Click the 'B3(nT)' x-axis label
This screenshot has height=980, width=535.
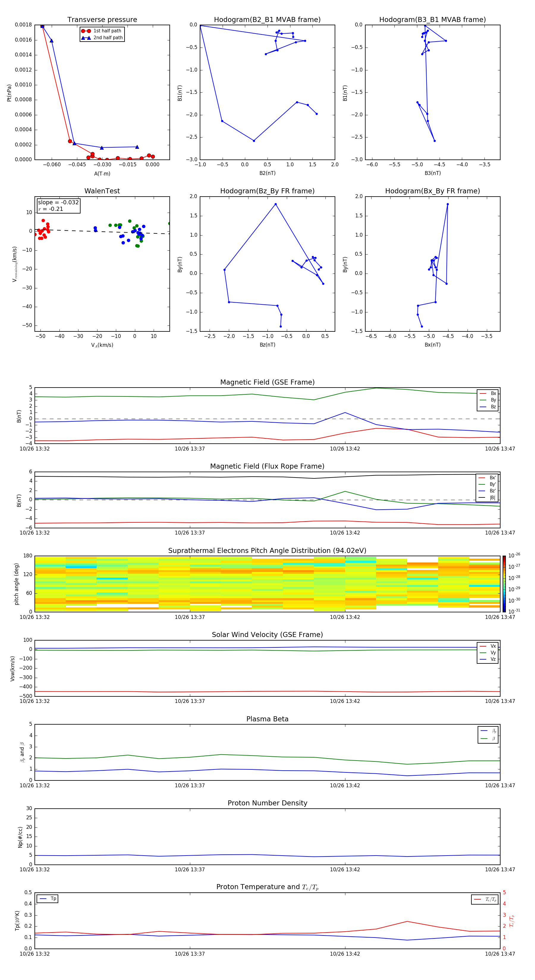point(432,173)
